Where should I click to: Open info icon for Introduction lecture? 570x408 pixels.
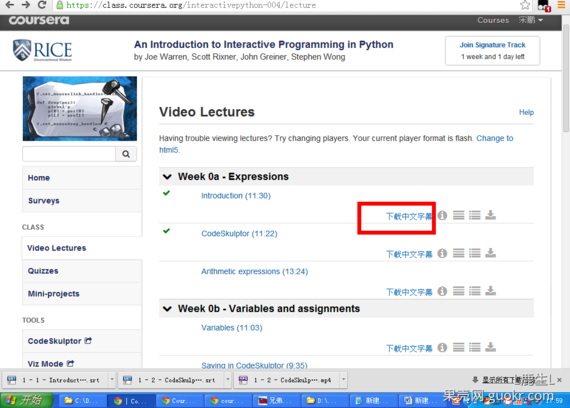[x=442, y=215]
